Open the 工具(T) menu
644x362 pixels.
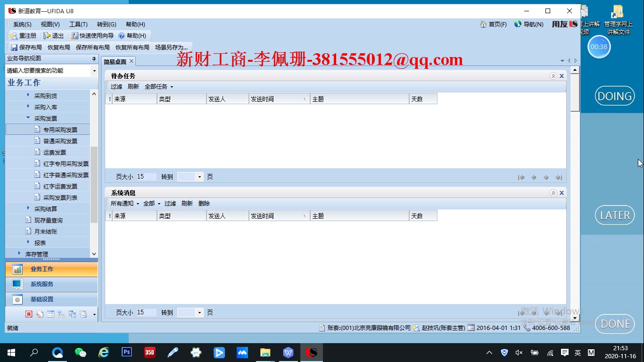tap(78, 24)
